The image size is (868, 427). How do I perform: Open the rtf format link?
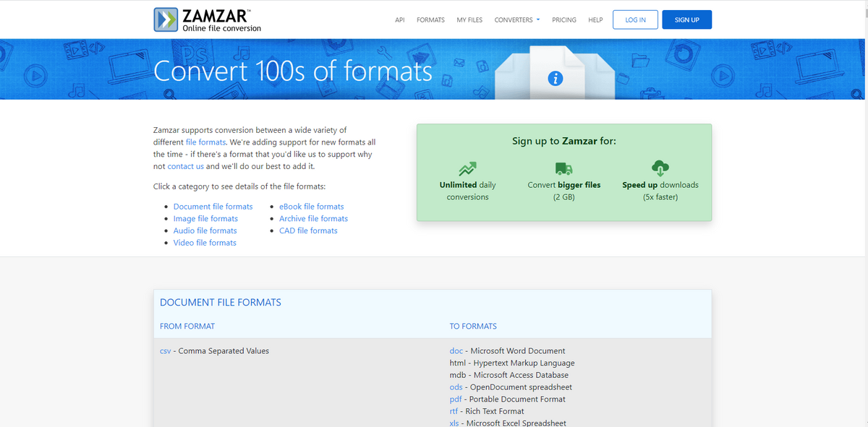[454, 411]
